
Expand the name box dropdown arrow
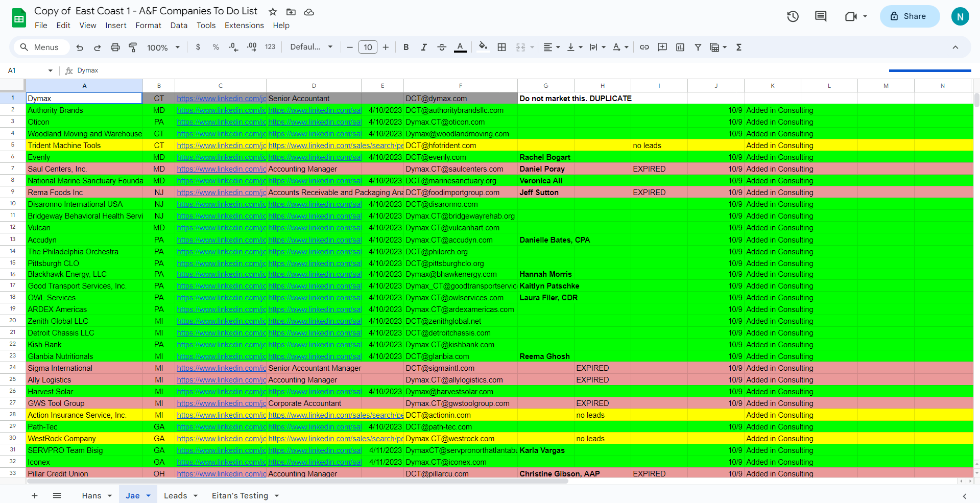[51, 70]
